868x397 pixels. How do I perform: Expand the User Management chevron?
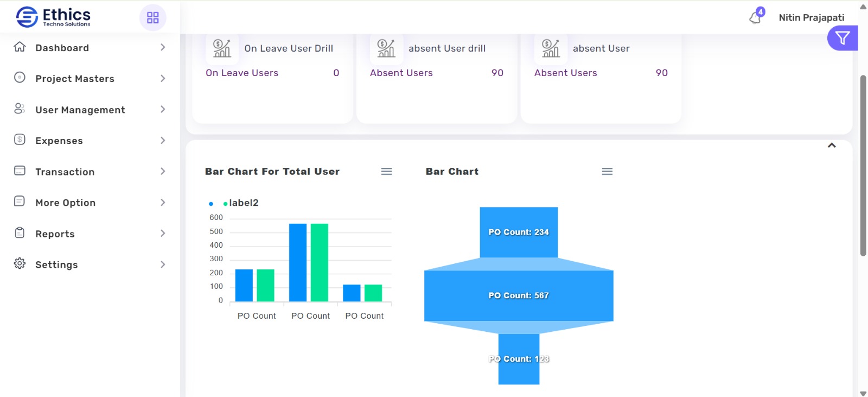click(x=163, y=110)
